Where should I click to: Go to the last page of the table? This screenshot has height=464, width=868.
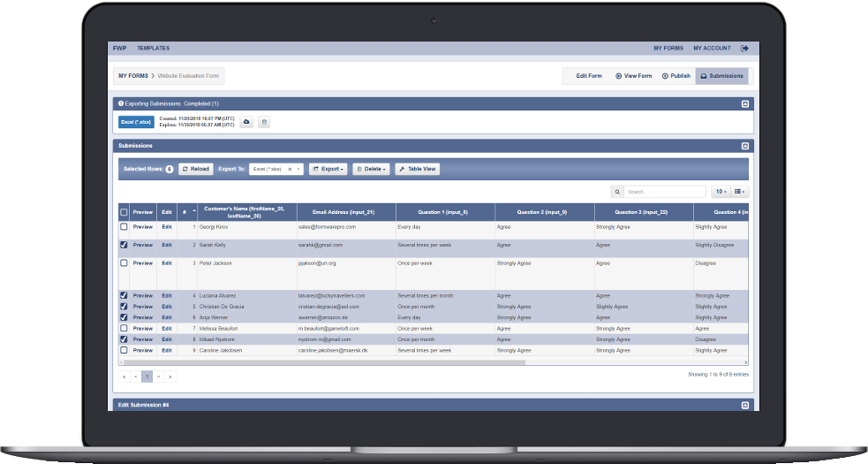click(x=170, y=377)
